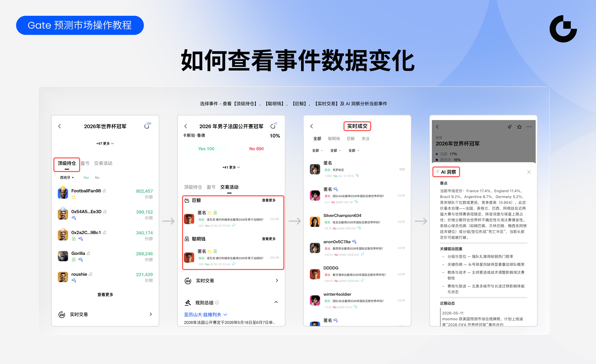Tap the back arrow beside 2026 年男子法国公开赛冠军
This screenshot has height=364, width=596.
tap(186, 126)
